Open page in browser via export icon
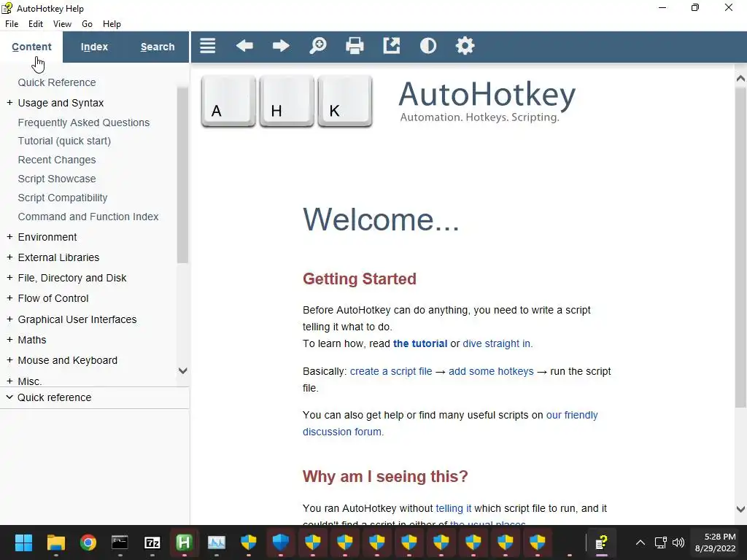Screen dimensions: 747x560 (x=392, y=46)
